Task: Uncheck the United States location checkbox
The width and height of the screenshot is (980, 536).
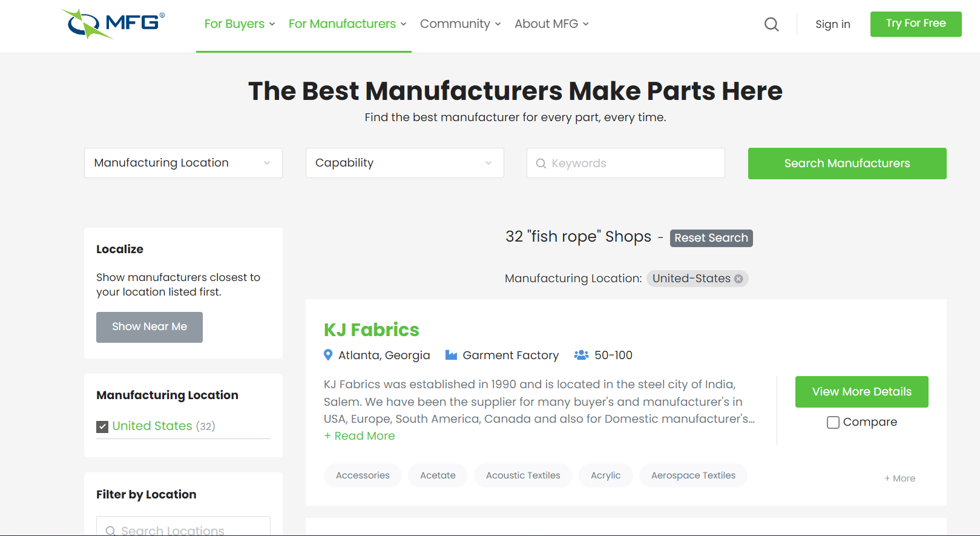Action: point(102,426)
